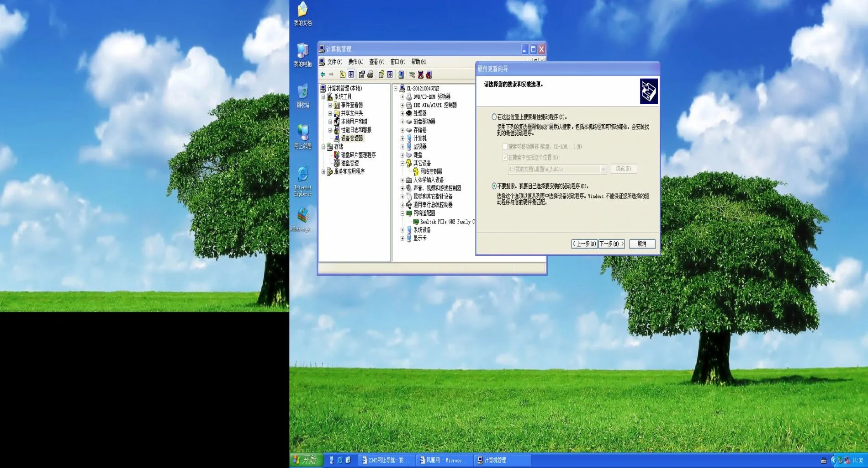The height and width of the screenshot is (468, 868).
Task: Select XL-20121004GYQE computer root node
Action: click(x=423, y=89)
